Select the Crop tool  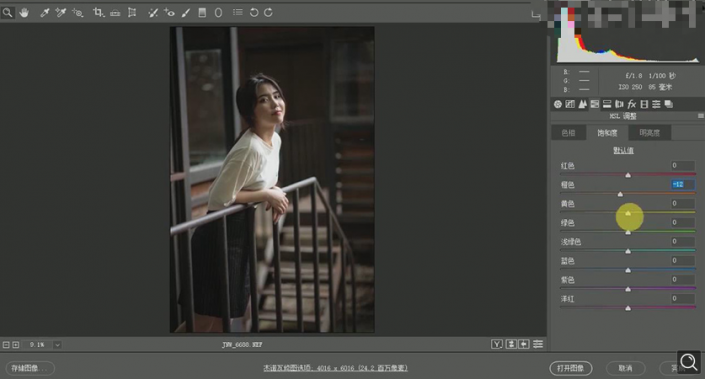98,13
